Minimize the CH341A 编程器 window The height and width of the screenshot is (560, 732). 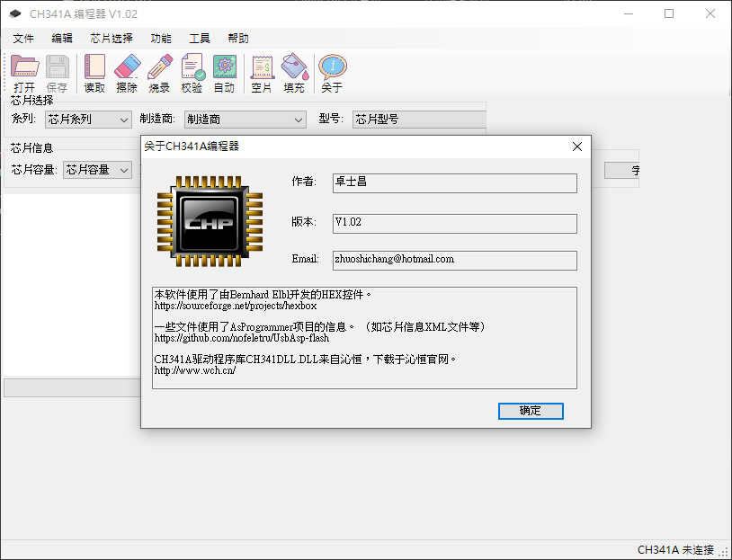[629, 13]
